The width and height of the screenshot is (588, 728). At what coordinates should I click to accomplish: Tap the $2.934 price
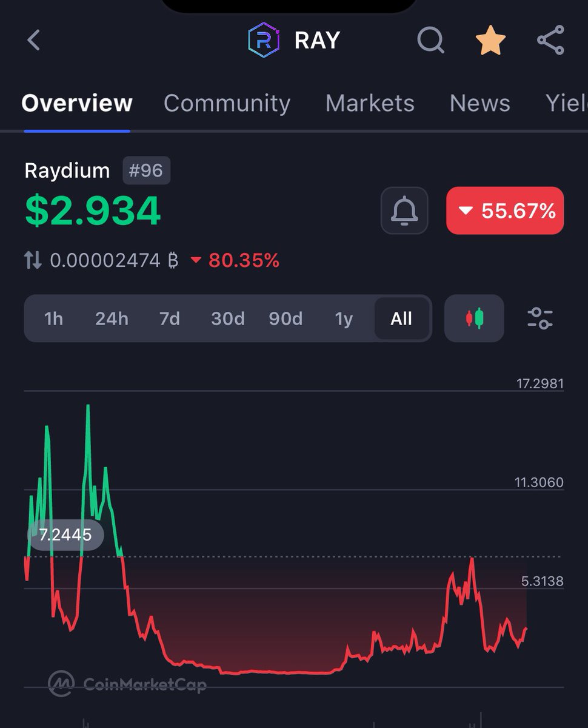click(x=93, y=211)
